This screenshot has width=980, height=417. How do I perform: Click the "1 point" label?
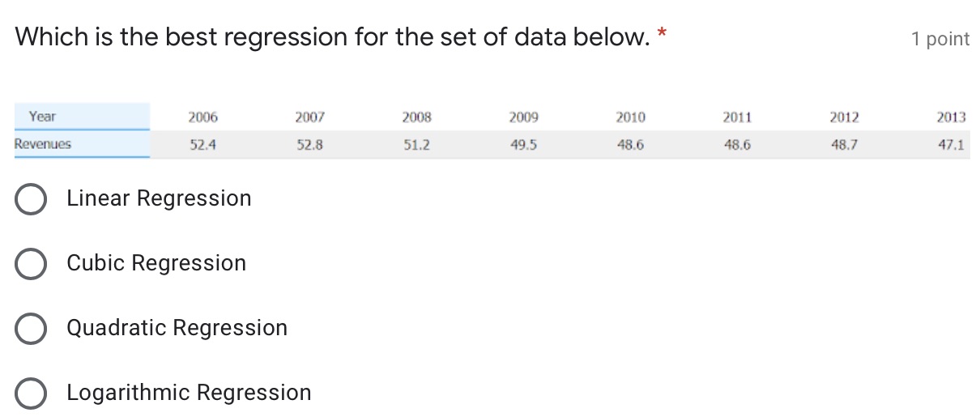(x=940, y=39)
